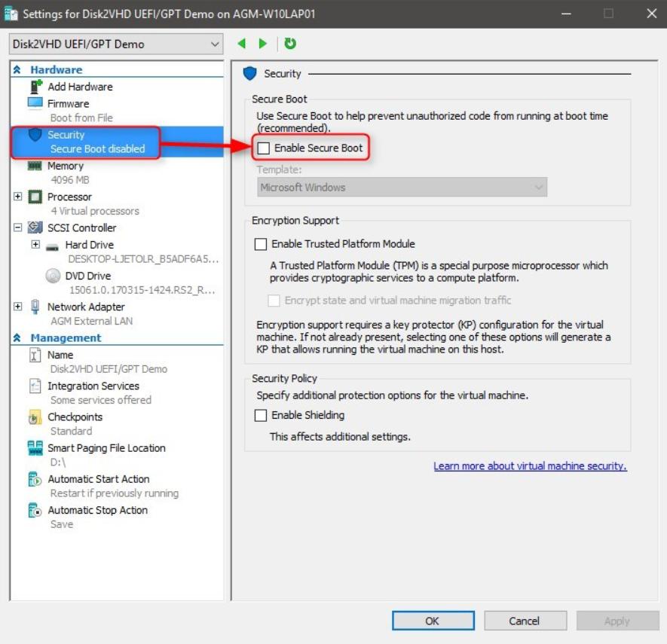Toggle the Enable Shielding checkbox
The height and width of the screenshot is (644, 667).
tap(261, 415)
